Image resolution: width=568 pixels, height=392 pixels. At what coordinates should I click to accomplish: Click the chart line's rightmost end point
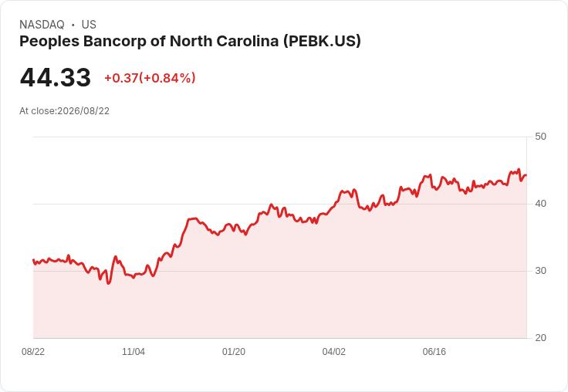pyautogui.click(x=526, y=175)
